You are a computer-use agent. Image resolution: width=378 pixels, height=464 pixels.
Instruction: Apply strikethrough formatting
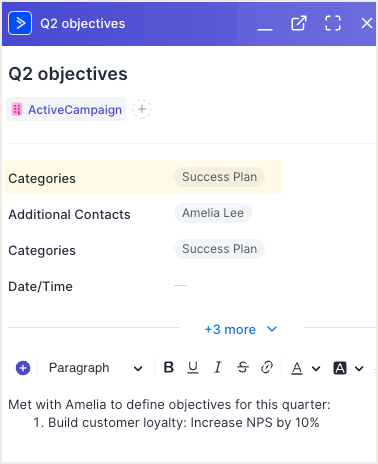(243, 367)
